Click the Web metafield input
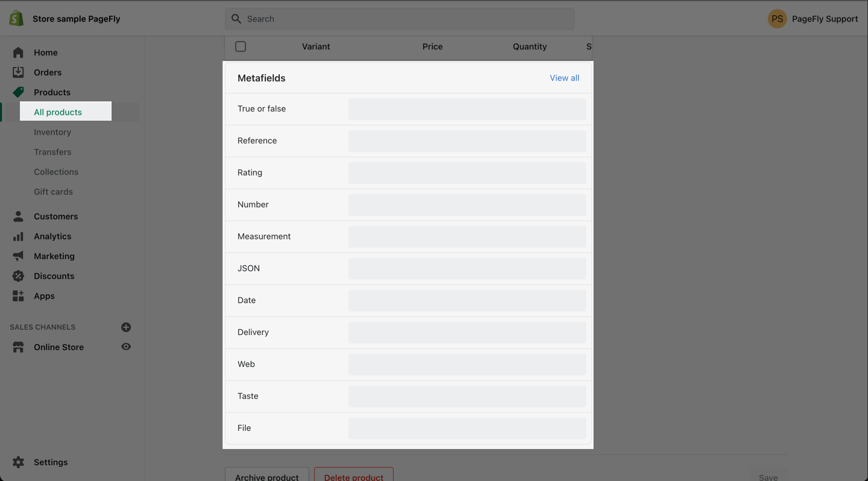 [x=467, y=365]
